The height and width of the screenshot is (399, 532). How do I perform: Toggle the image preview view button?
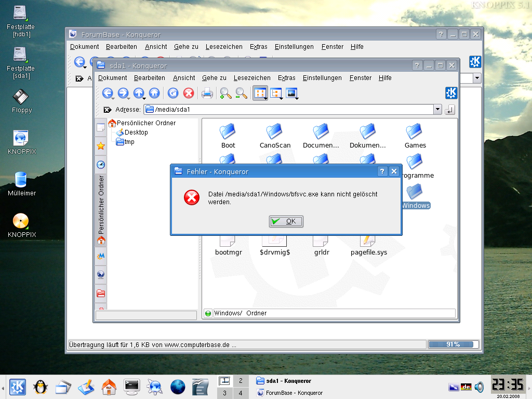tap(292, 93)
